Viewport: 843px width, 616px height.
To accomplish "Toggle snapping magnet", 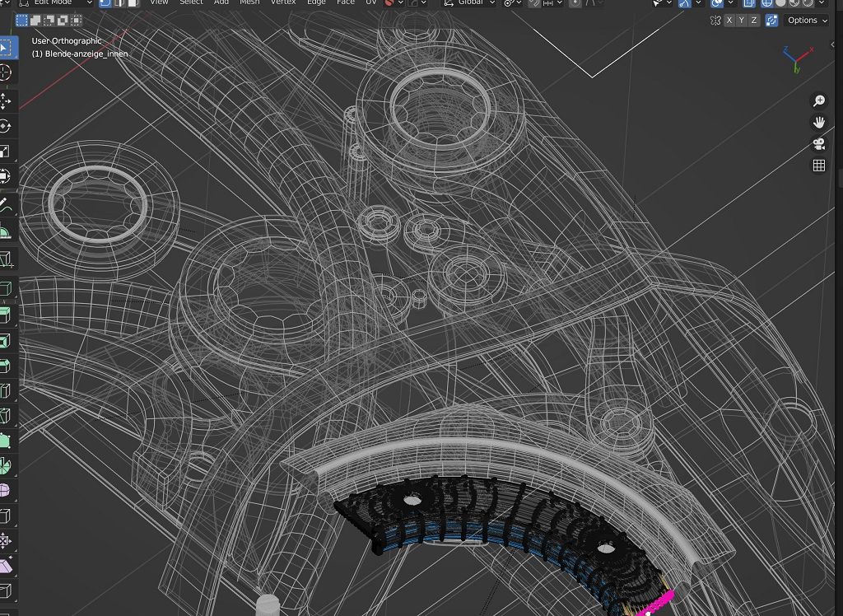I will (533, 2).
